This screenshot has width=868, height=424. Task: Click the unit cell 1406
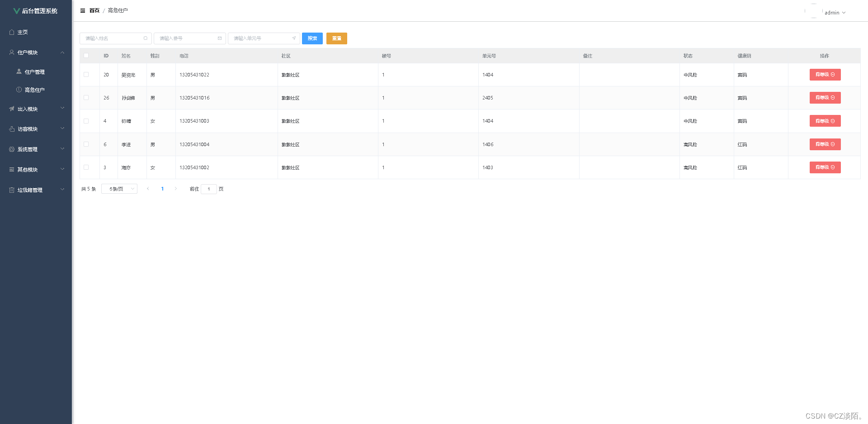(x=488, y=144)
